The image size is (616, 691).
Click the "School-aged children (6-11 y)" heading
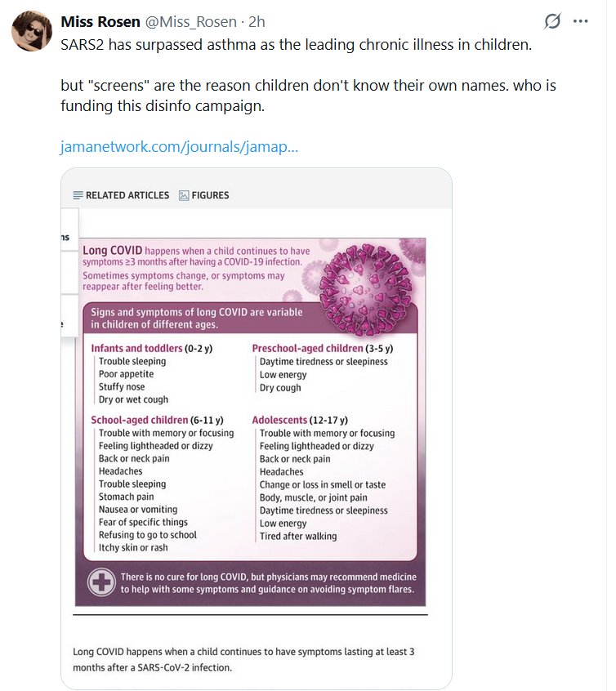click(x=157, y=420)
